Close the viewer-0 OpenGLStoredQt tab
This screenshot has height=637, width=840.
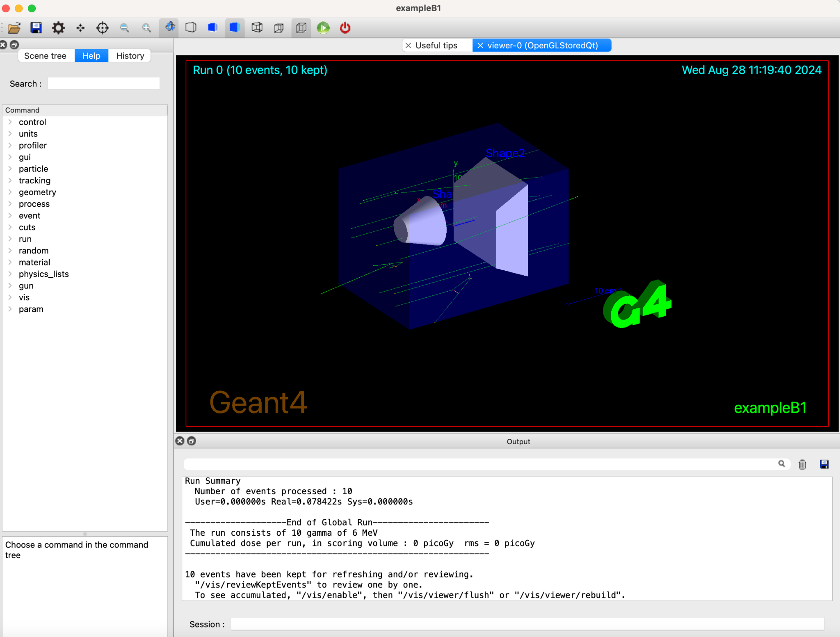481,45
